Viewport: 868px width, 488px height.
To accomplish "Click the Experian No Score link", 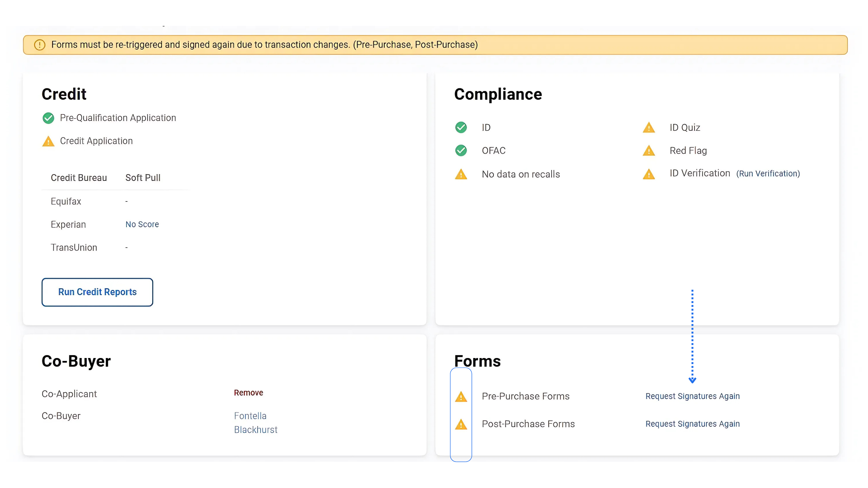I will coord(142,224).
